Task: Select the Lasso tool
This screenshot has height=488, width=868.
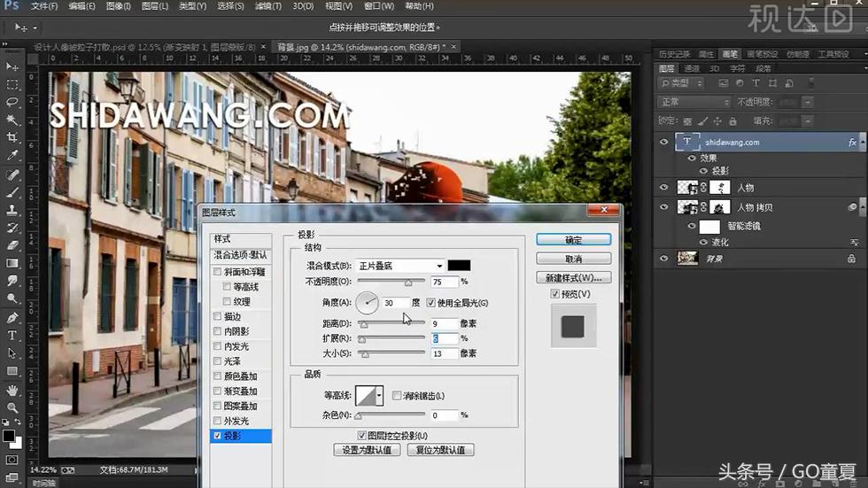Action: 12,102
